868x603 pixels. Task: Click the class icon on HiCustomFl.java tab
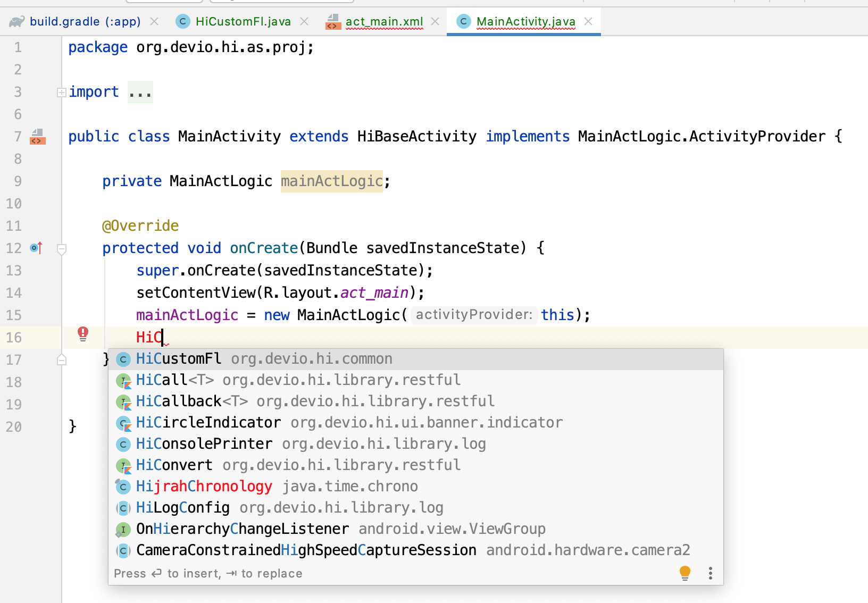click(x=183, y=21)
